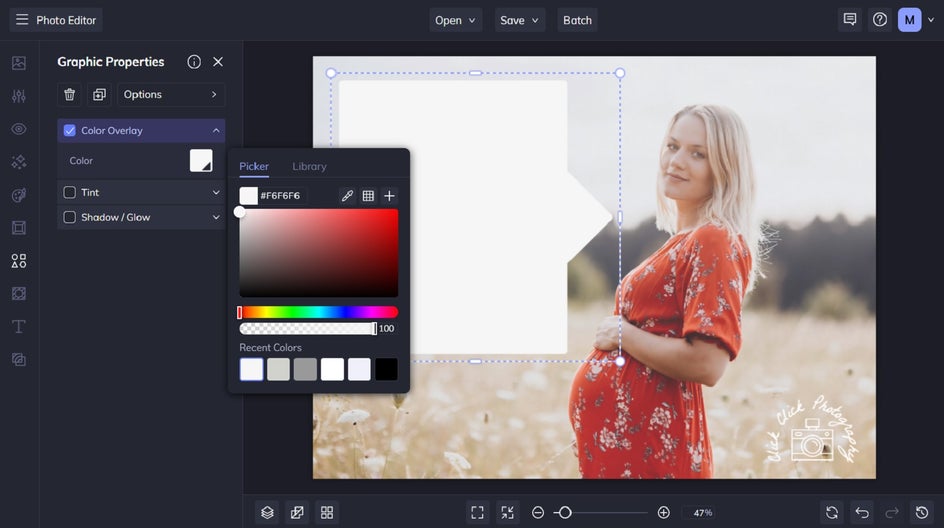Select the Text tool in sidebar
944x528 pixels.
pos(19,326)
